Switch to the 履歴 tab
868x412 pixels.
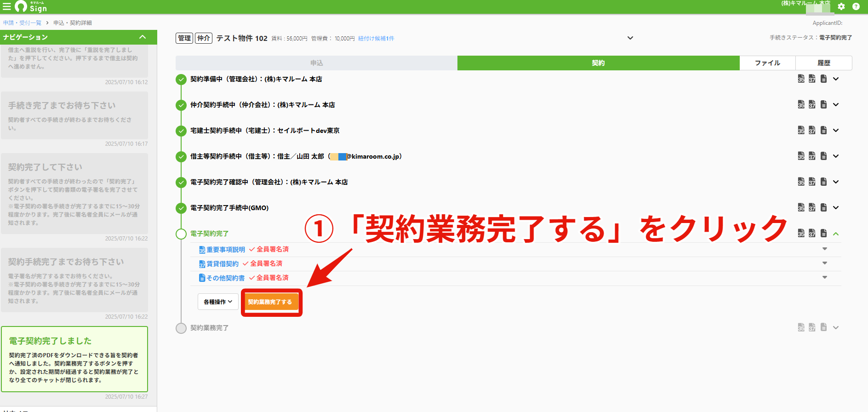coord(824,63)
